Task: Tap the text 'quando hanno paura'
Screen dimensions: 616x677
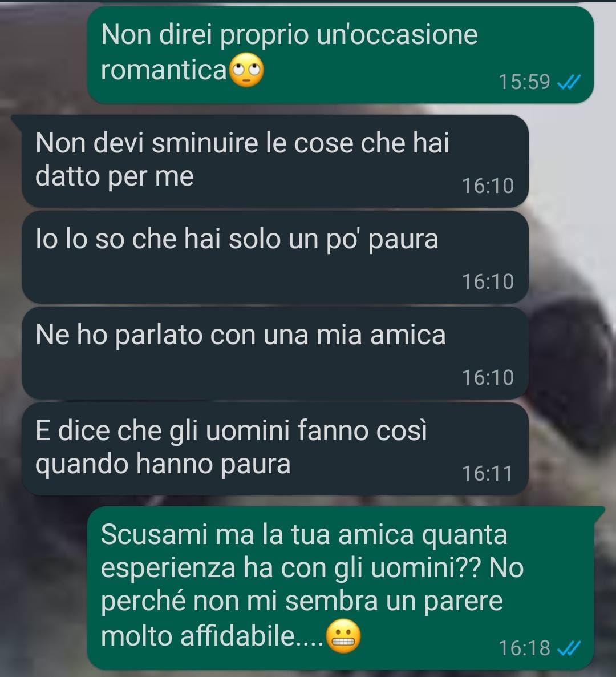Action: tap(163, 465)
